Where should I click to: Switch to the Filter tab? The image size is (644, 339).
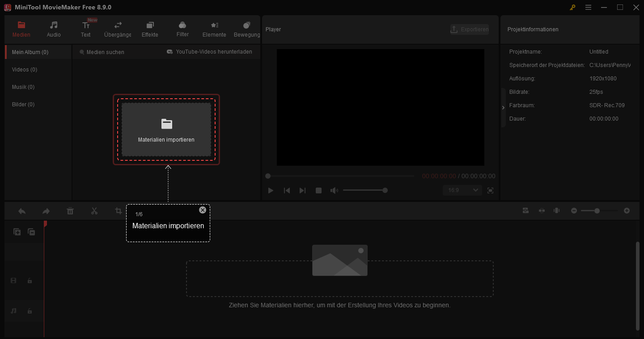tap(182, 29)
